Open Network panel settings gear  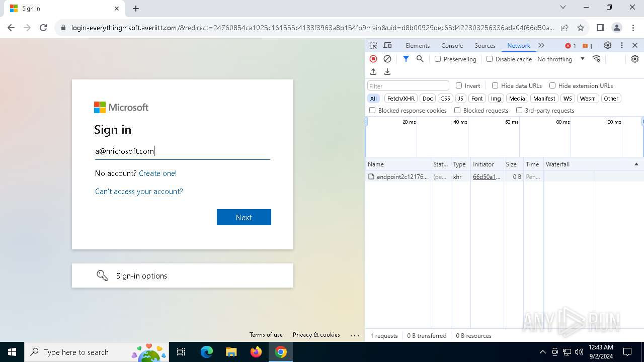click(x=635, y=59)
